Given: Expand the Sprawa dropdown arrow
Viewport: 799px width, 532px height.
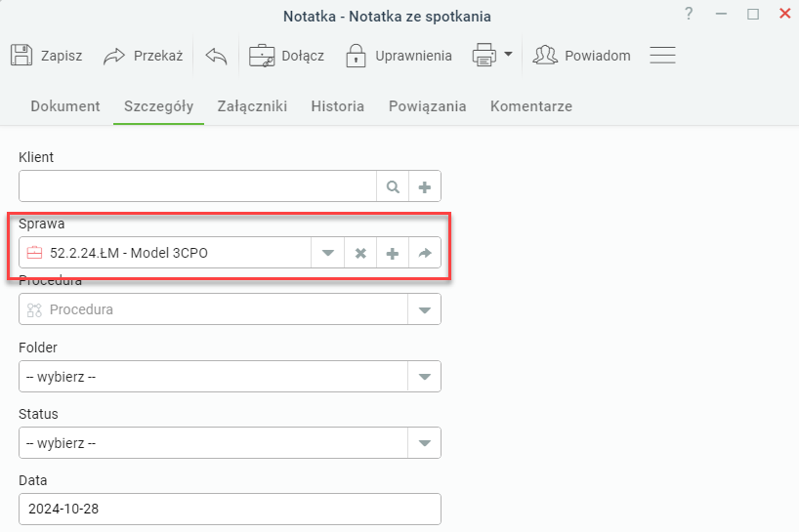Looking at the screenshot, I should pyautogui.click(x=327, y=253).
